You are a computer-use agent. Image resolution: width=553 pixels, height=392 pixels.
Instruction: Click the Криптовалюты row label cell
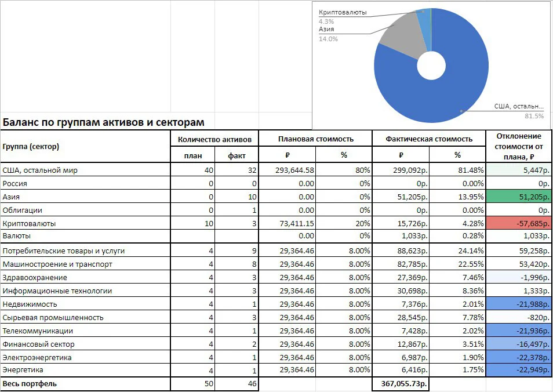click(85, 223)
